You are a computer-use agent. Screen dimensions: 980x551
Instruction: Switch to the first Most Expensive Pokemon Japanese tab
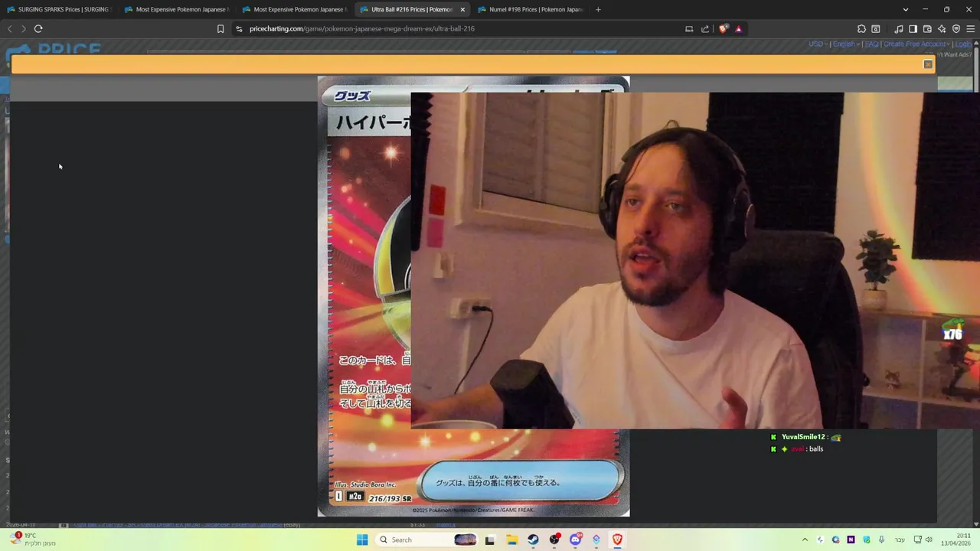(x=177, y=9)
